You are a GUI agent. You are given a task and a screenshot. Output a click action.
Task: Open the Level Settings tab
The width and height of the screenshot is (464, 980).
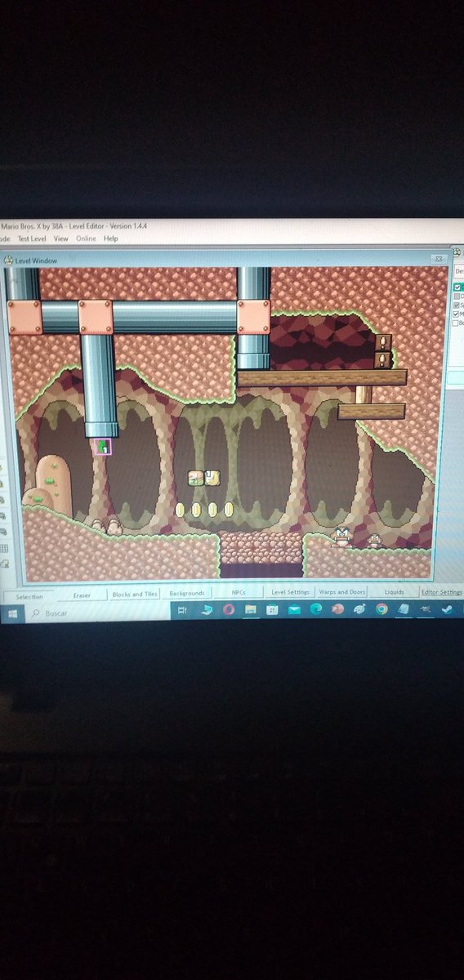coord(290,592)
